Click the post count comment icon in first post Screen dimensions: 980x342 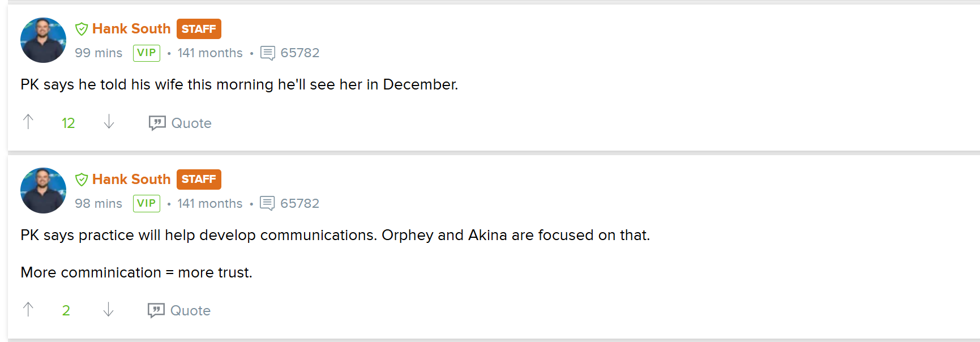coord(268,53)
